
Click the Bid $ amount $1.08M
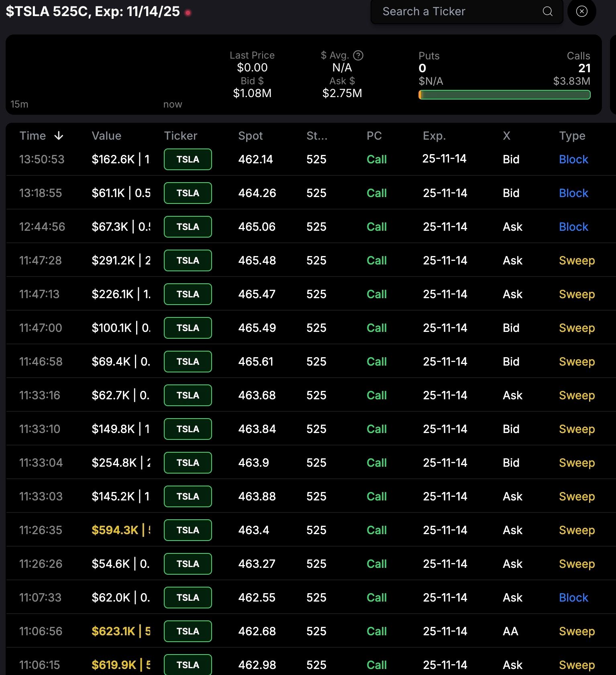click(x=252, y=94)
